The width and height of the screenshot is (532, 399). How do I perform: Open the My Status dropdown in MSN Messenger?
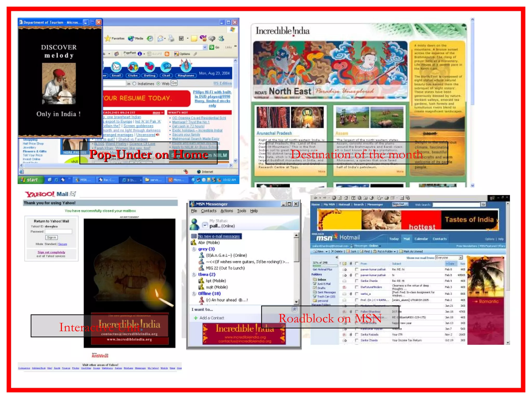pos(205,225)
